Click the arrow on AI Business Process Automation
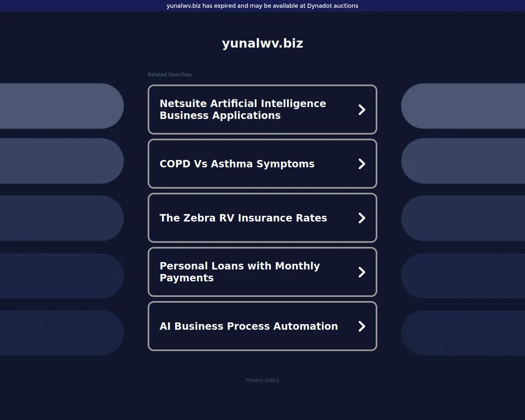Image resolution: width=525 pixels, height=420 pixels. (x=362, y=326)
